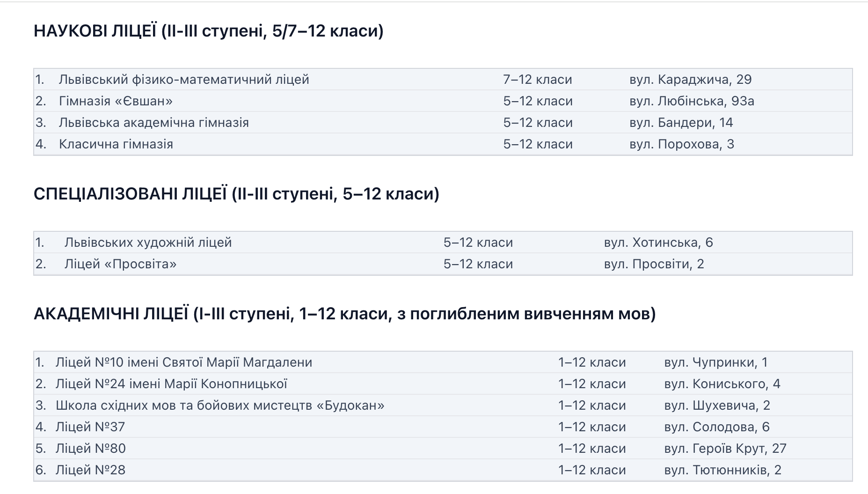The height and width of the screenshot is (494, 868).
Task: Click the "7–12 класи" cell
Action: pos(537,80)
